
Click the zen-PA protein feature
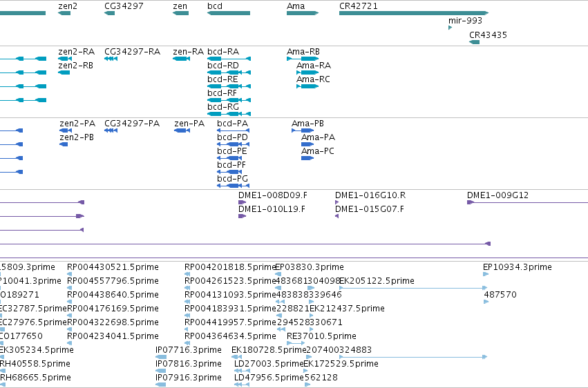[x=182, y=130]
